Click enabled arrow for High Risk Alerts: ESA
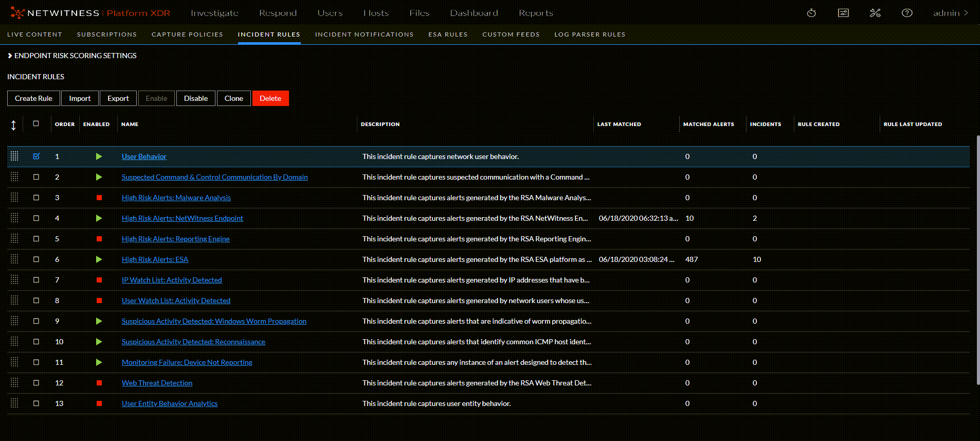 [99, 259]
